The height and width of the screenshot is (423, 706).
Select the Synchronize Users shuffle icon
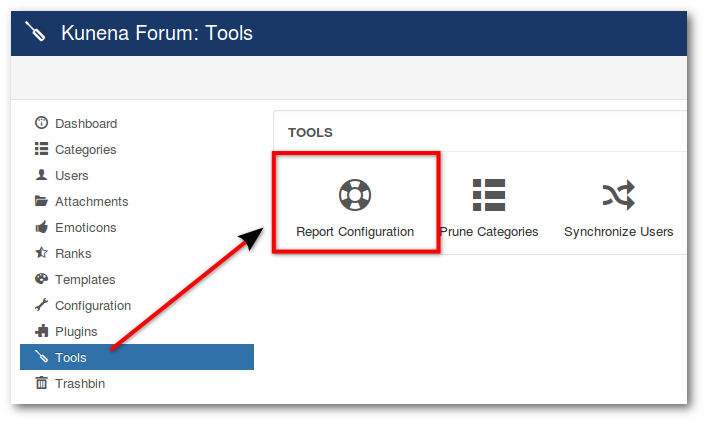click(619, 195)
